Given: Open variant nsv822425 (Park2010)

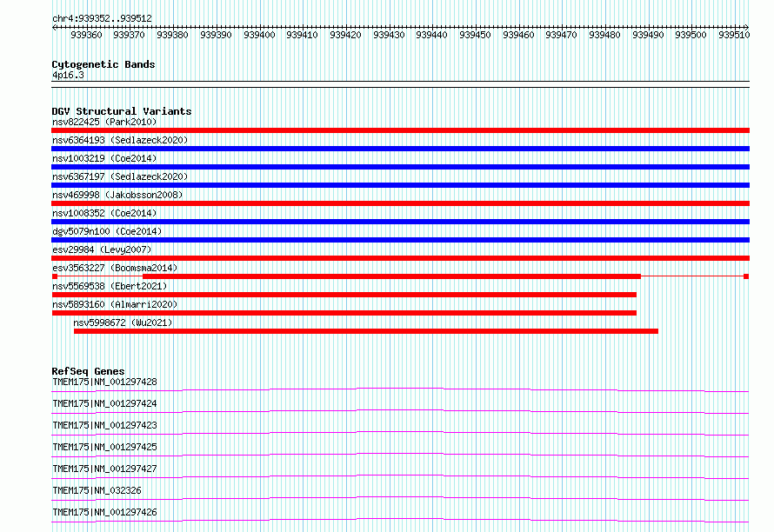Looking at the screenshot, I should coord(104,122).
